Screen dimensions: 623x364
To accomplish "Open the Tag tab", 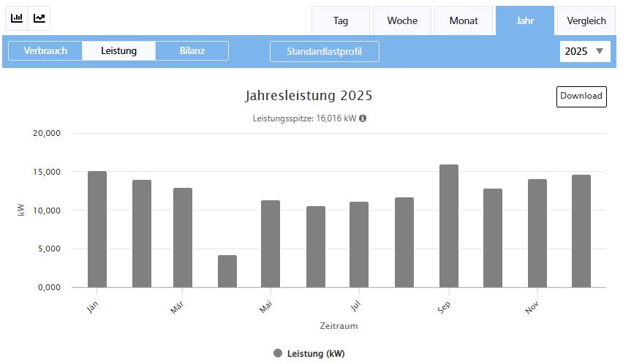I will point(341,20).
